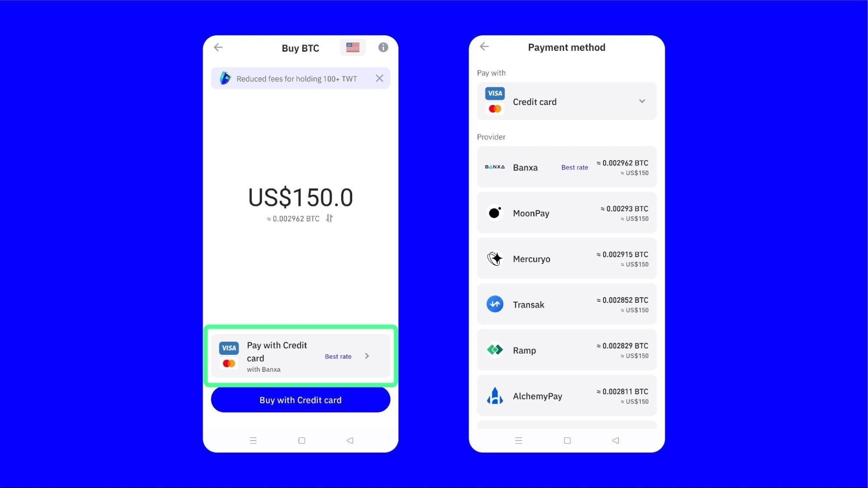The image size is (868, 488).
Task: Select the Mercuryo provider option
Action: [566, 259]
